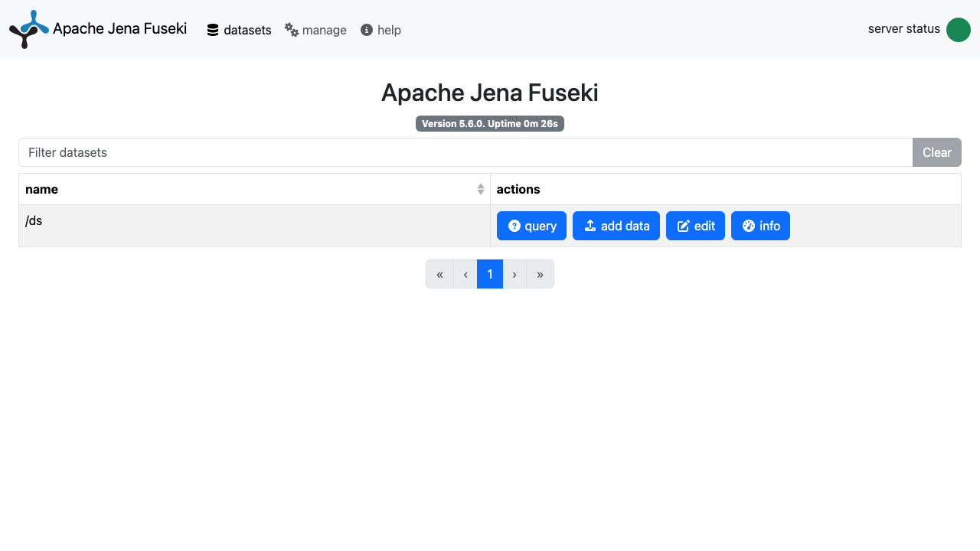Clear the dataset filter
This screenshot has width=980, height=551.
937,152
